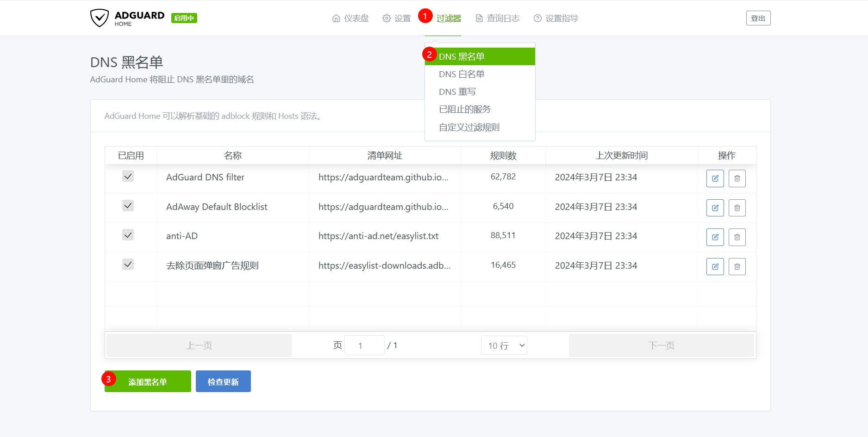868x437 pixels.
Task: Delete the AdGuard DNS filter list
Action: pyautogui.click(x=737, y=178)
